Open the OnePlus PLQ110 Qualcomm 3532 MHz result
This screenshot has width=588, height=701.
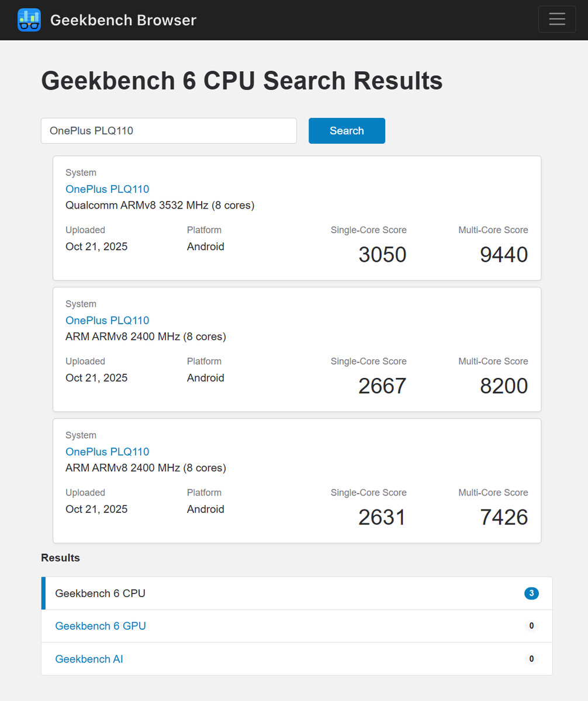click(x=107, y=189)
